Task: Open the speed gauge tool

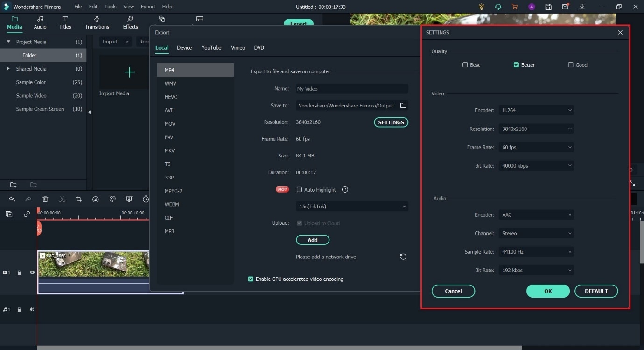Action: (96, 199)
